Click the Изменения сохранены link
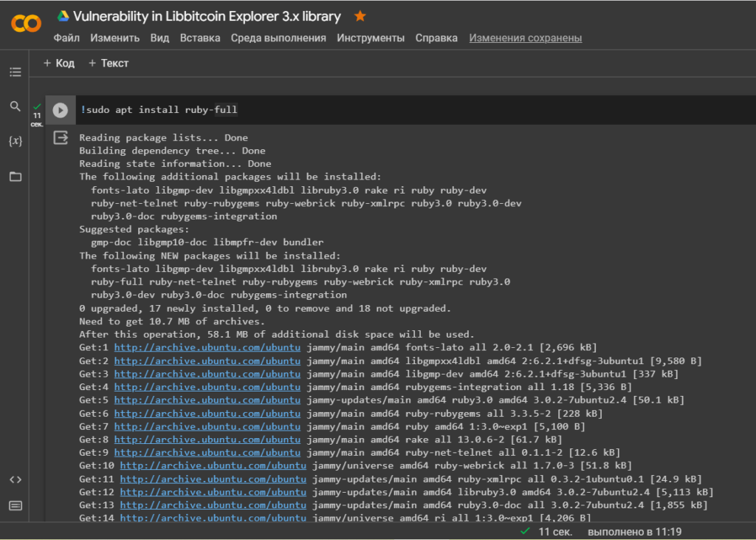The image size is (756, 540). click(526, 38)
